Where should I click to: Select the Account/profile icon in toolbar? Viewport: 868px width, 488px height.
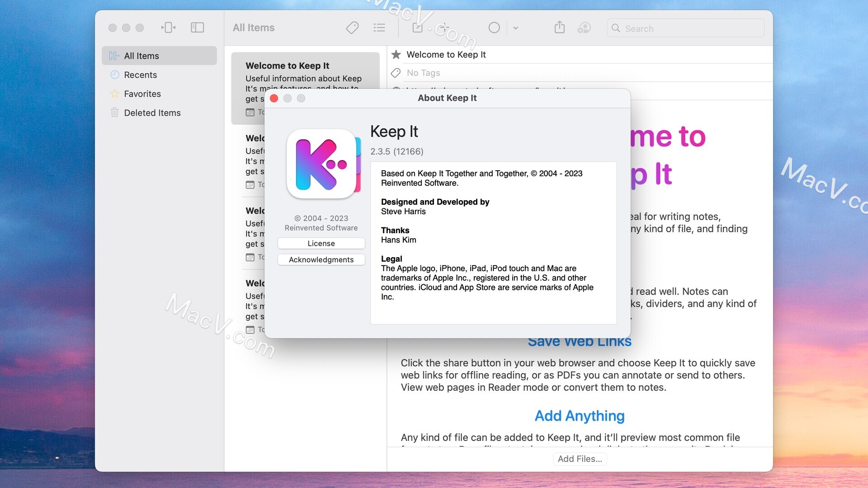tap(584, 28)
